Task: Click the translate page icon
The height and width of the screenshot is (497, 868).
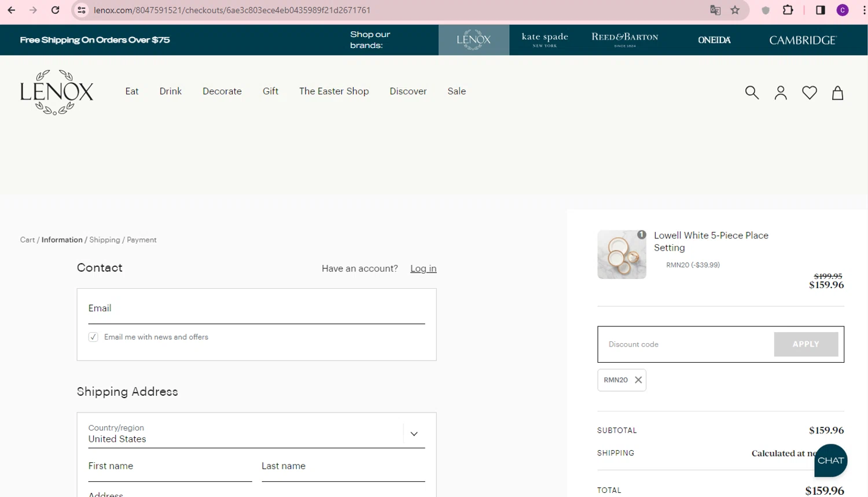Action: click(x=715, y=10)
